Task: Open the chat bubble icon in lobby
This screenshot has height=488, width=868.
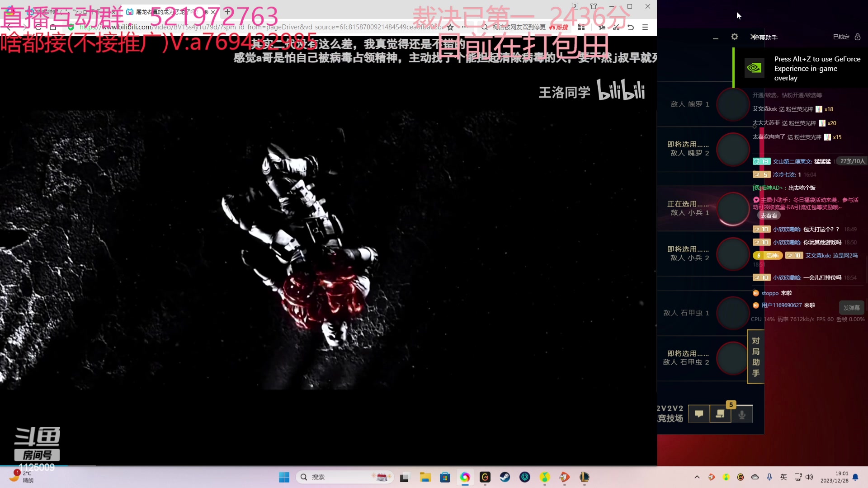Action: (x=699, y=414)
